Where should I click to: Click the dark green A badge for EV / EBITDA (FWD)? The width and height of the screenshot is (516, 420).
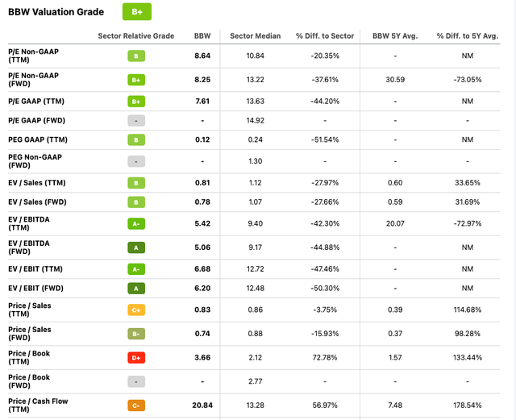point(136,247)
